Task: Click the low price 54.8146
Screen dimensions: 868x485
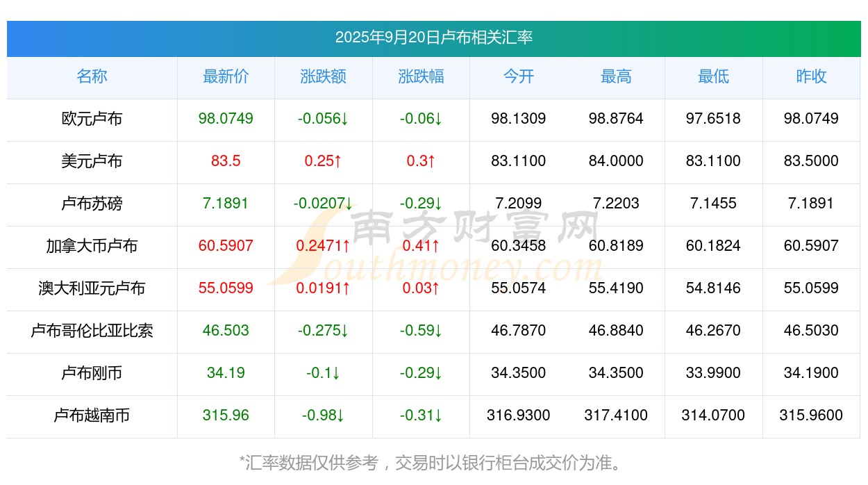Action: [x=713, y=288]
